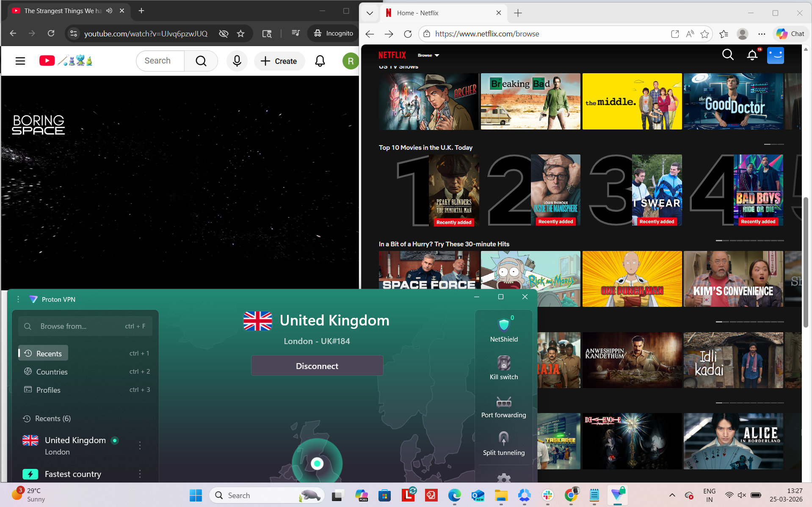This screenshot has height=507, width=812.
Task: Open Port forwarding in Proton VPN
Action: click(503, 402)
